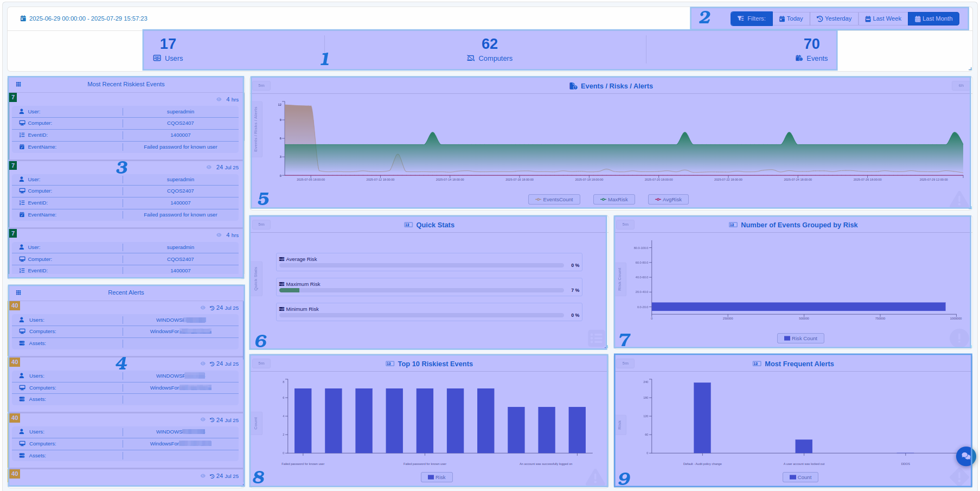The image size is (980, 491).
Task: Click the tallest bar in Most Frequent Alerts
Action: click(702, 418)
